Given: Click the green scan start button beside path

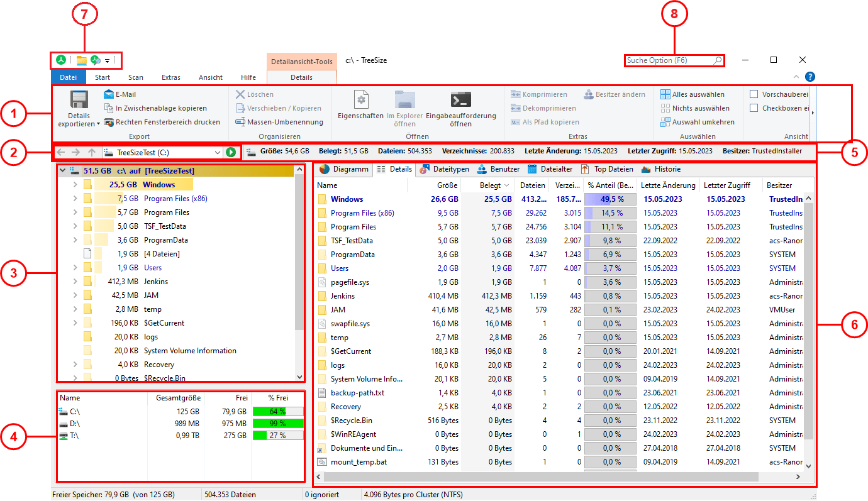Looking at the screenshot, I should coord(231,152).
